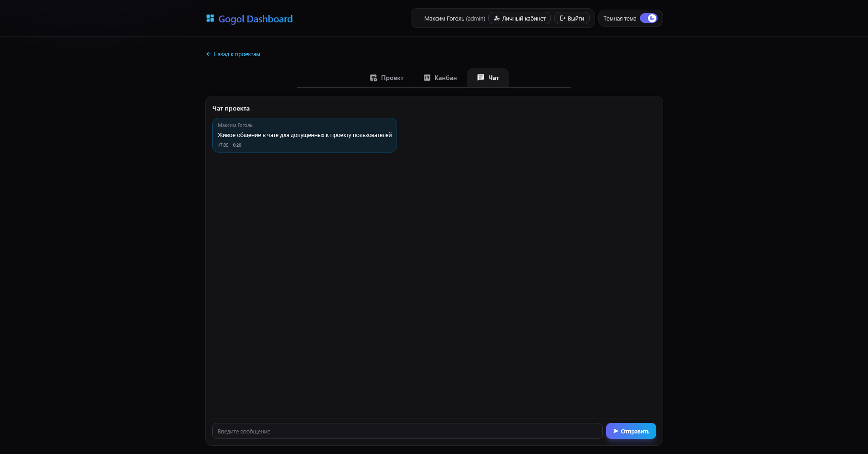Click the Максим Гоголь (admin) user label

coord(455,19)
